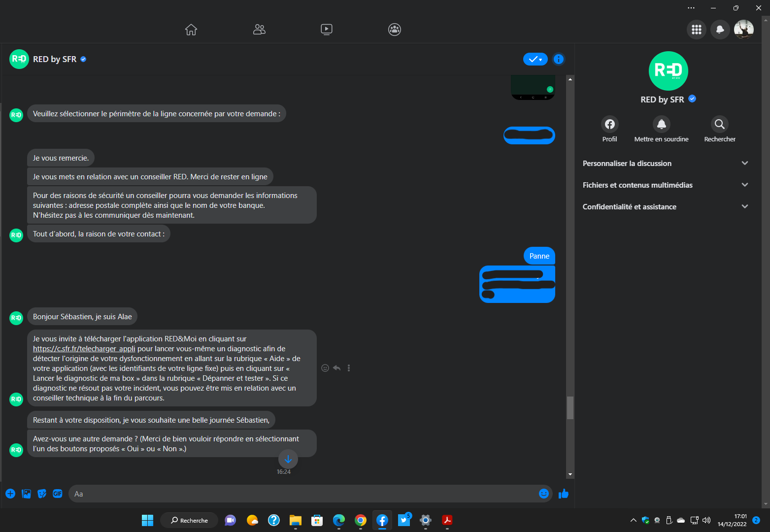This screenshot has height=532, width=770.
Task: Open Twitter app from the taskbar
Action: tap(404, 520)
